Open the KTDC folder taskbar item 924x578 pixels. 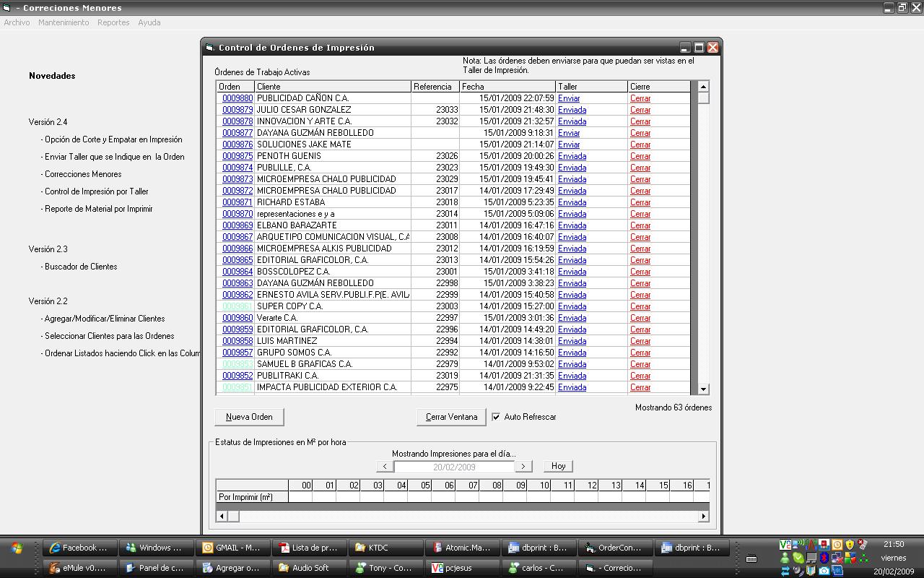(x=384, y=548)
